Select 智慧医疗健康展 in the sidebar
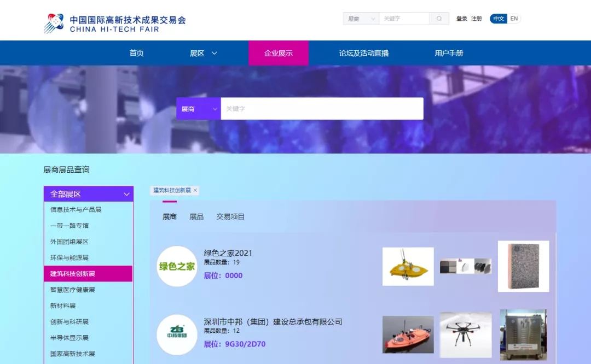591x364 pixels. click(x=73, y=290)
